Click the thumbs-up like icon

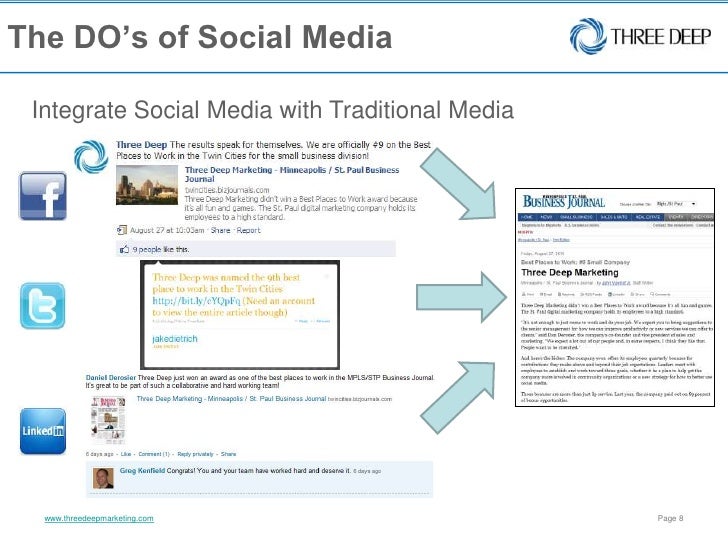click(124, 249)
